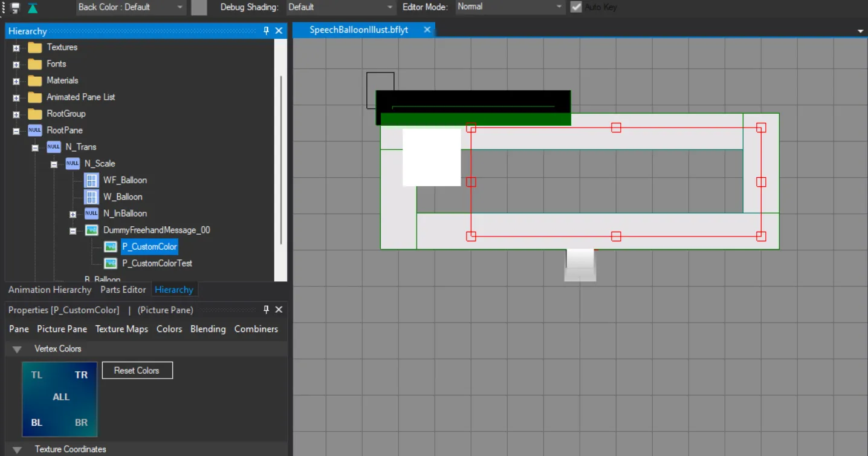Open the Back Color dropdown

[180, 7]
